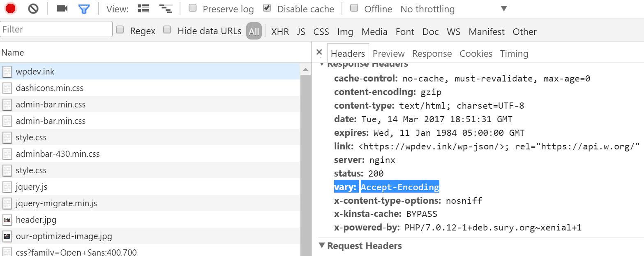The image size is (644, 256).
Task: Click the wpdev.ink document icon
Action: click(7, 71)
